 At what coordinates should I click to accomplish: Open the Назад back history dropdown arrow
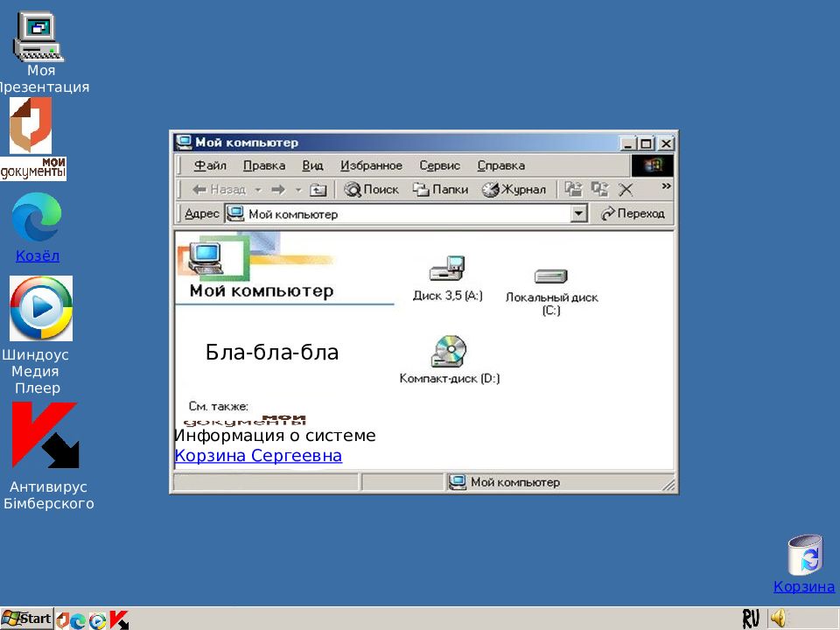[257, 190]
